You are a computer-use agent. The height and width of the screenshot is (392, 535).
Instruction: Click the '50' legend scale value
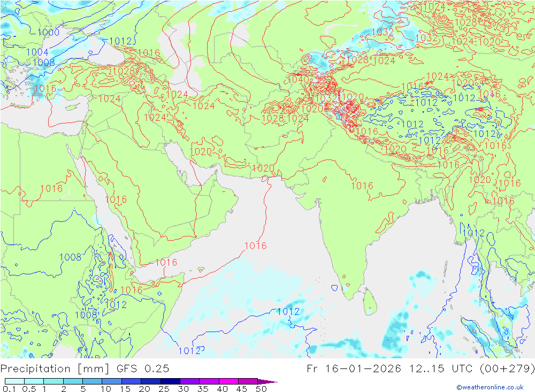(x=261, y=389)
